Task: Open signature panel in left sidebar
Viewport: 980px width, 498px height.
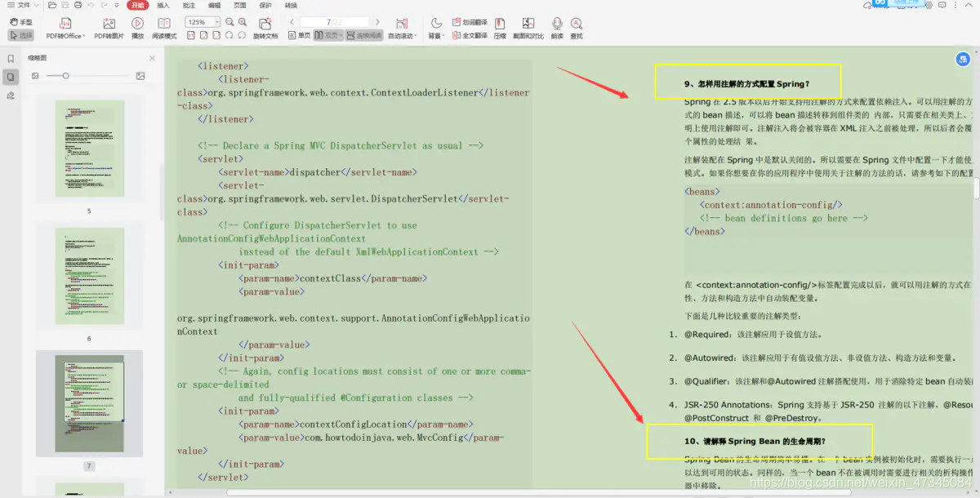Action: click(11, 95)
